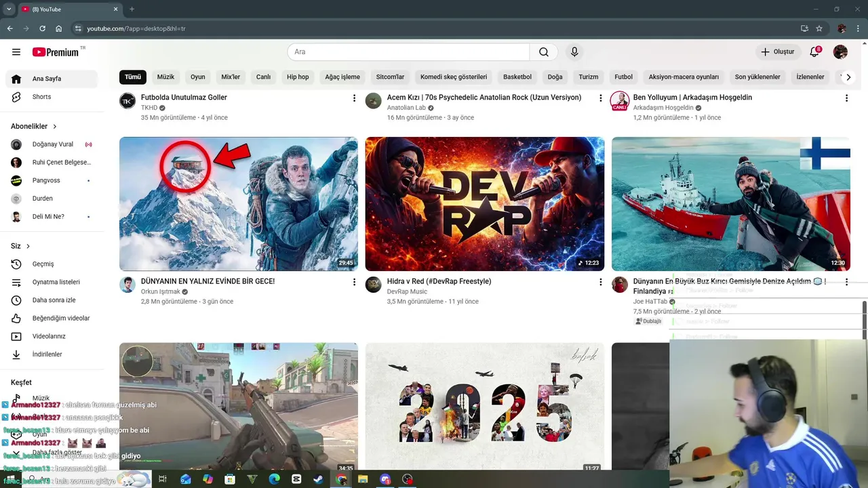Click the Oluştur create button
Image resolution: width=868 pixels, height=488 pixels.
(777, 52)
